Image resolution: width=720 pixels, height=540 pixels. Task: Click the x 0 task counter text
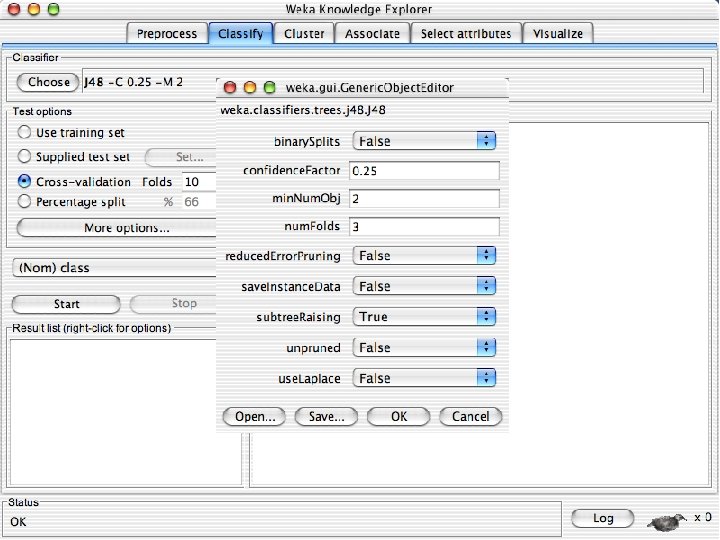point(703,518)
